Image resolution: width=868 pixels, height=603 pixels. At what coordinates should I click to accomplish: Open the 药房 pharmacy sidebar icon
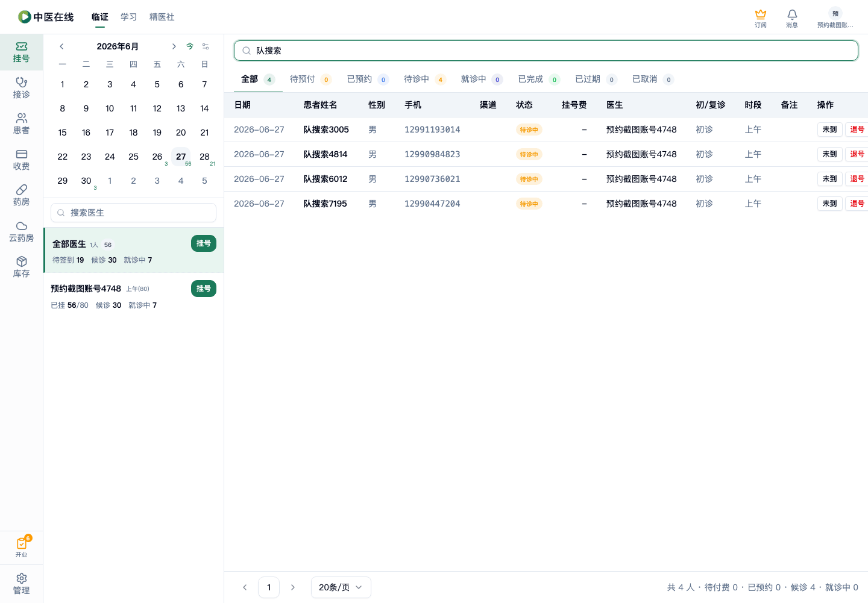click(21, 195)
